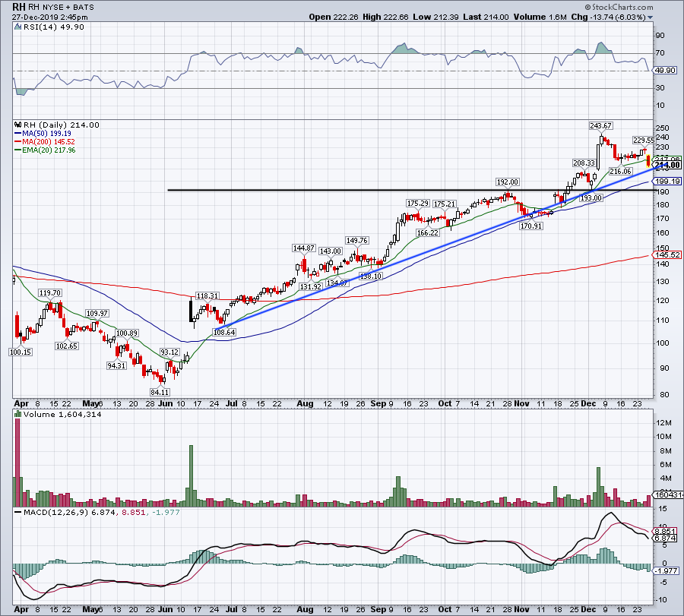
Task: Click the RSI(14) 49.90 indicator label
Action: click(x=54, y=27)
